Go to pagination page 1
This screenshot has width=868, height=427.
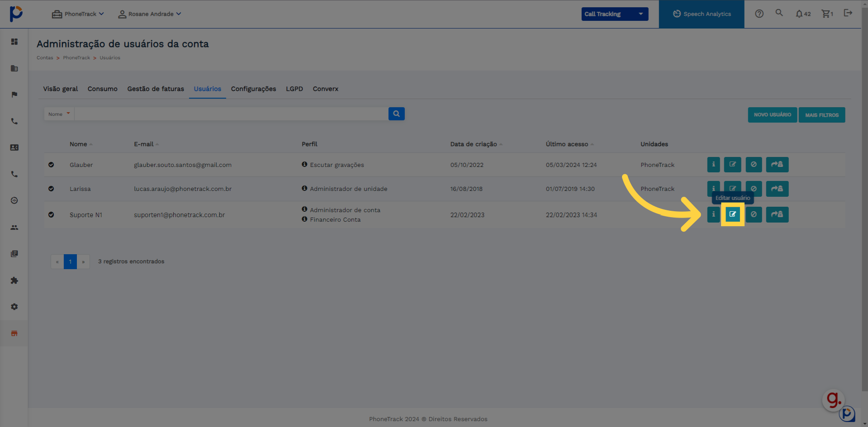coord(70,261)
